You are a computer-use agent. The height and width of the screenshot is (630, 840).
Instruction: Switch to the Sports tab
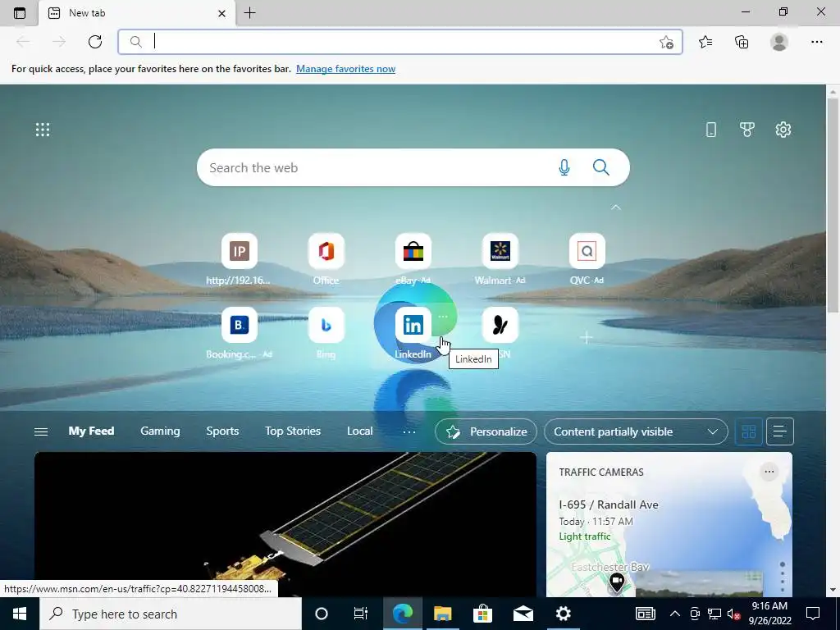(x=222, y=431)
